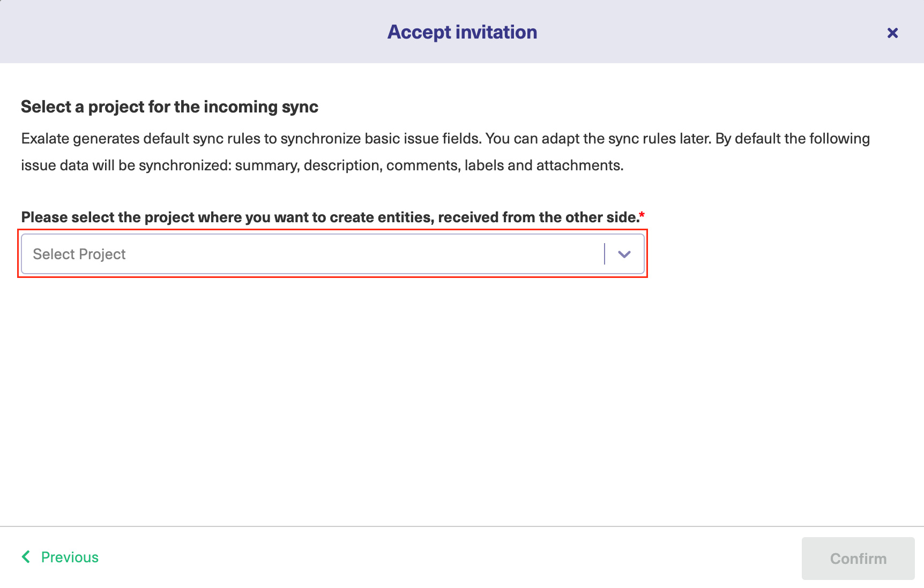This screenshot has width=924, height=588.
Task: Go back using the Previous link
Action: [x=70, y=557]
